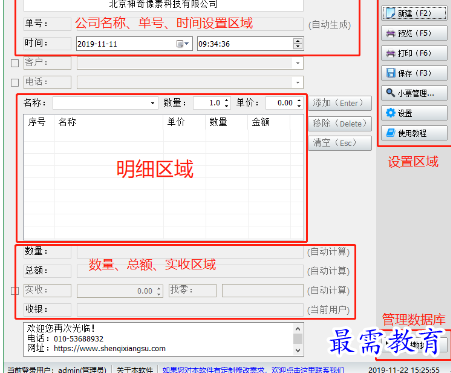Click the 移除 (Delete) button
451x373 pixels.
(x=340, y=123)
